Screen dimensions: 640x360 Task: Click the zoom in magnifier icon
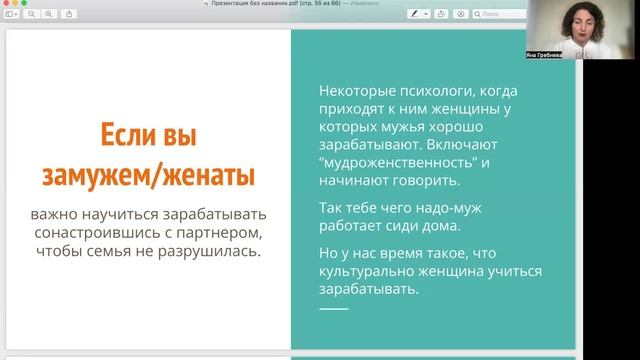(x=49, y=14)
